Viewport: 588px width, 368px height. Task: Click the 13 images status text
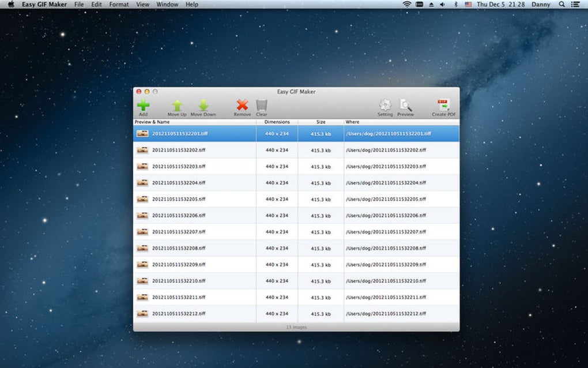(296, 327)
